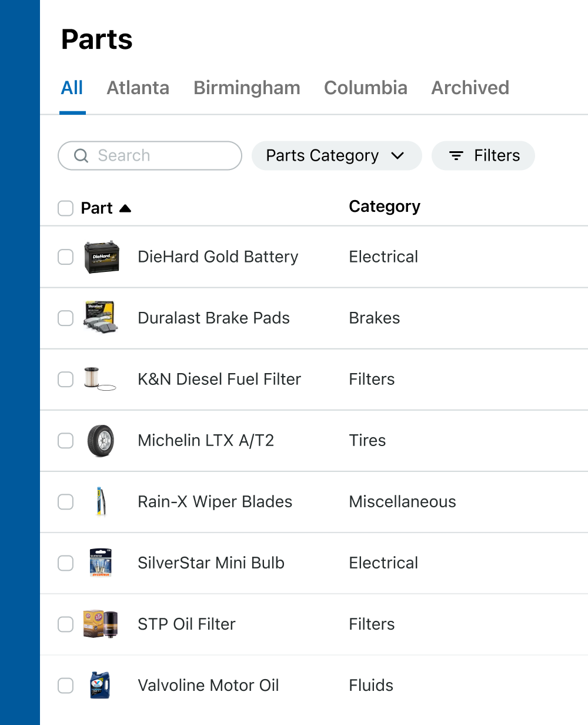Click the Category column header
The width and height of the screenshot is (588, 725).
pos(385,207)
